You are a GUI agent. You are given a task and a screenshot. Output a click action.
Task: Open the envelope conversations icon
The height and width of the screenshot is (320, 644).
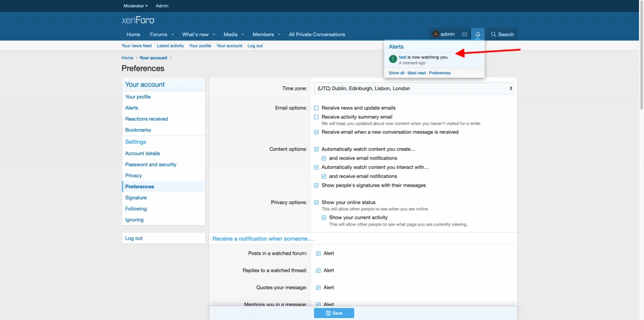464,35
